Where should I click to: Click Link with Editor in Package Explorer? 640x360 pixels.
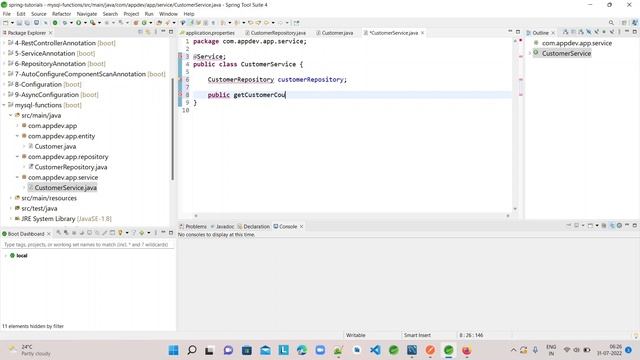click(x=148, y=32)
